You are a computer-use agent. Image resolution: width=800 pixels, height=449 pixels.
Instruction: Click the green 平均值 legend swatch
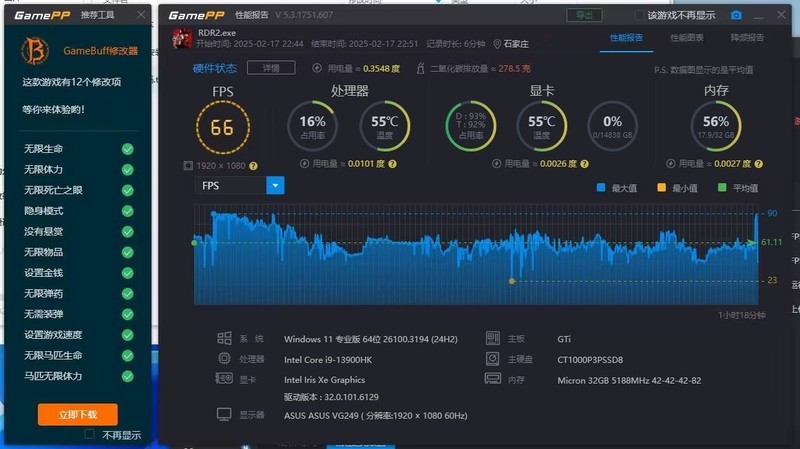click(x=722, y=188)
